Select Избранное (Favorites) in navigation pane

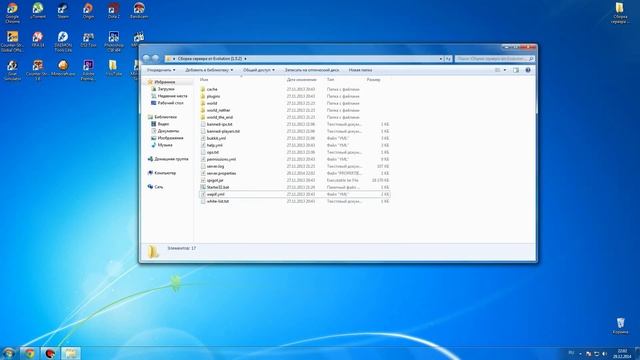(x=165, y=82)
